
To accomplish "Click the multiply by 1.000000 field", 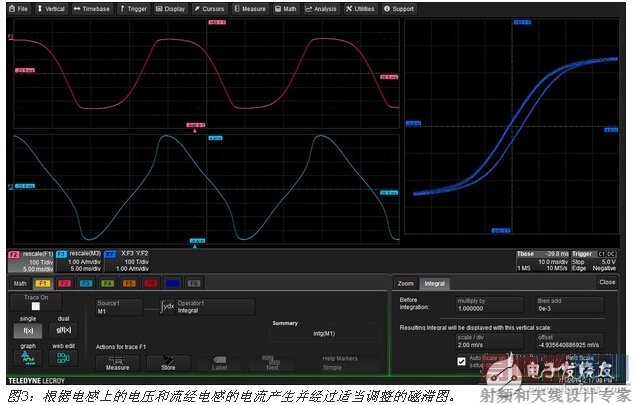I will [x=489, y=305].
